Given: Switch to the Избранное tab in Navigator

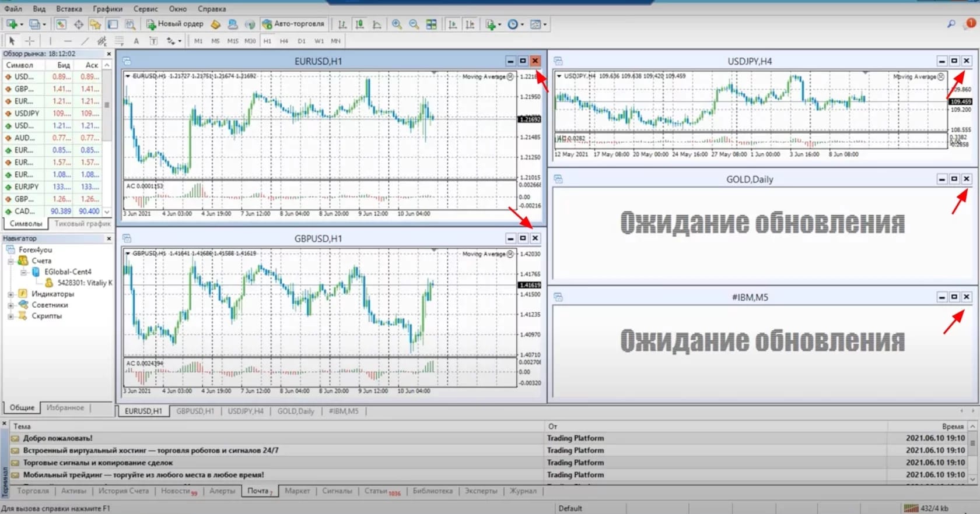Looking at the screenshot, I should (65, 407).
